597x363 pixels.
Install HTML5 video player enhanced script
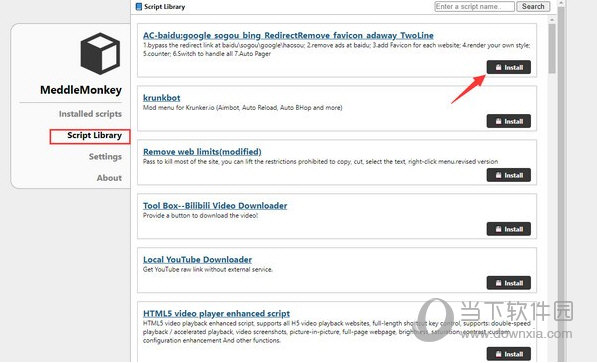509,354
